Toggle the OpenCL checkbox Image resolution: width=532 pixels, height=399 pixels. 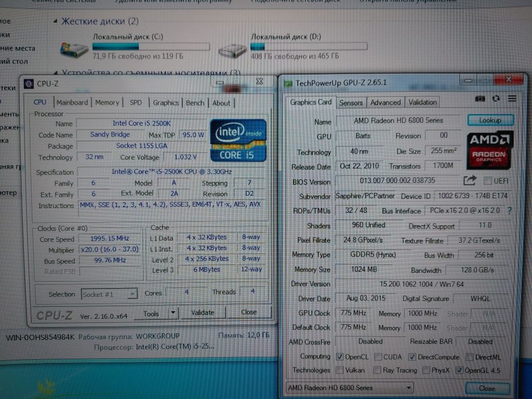339,357
